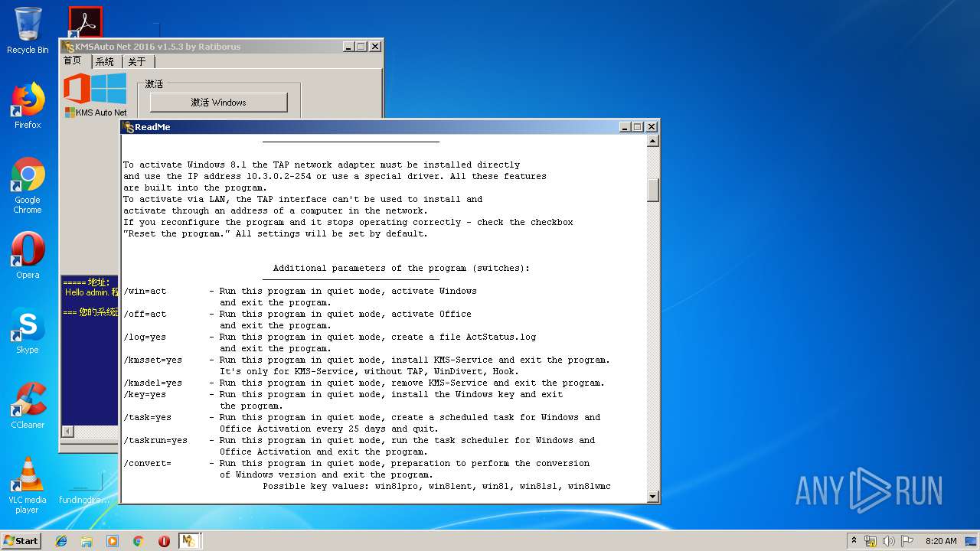Maximize the ReadMe window
This screenshot has width=980, height=551.
638,127
